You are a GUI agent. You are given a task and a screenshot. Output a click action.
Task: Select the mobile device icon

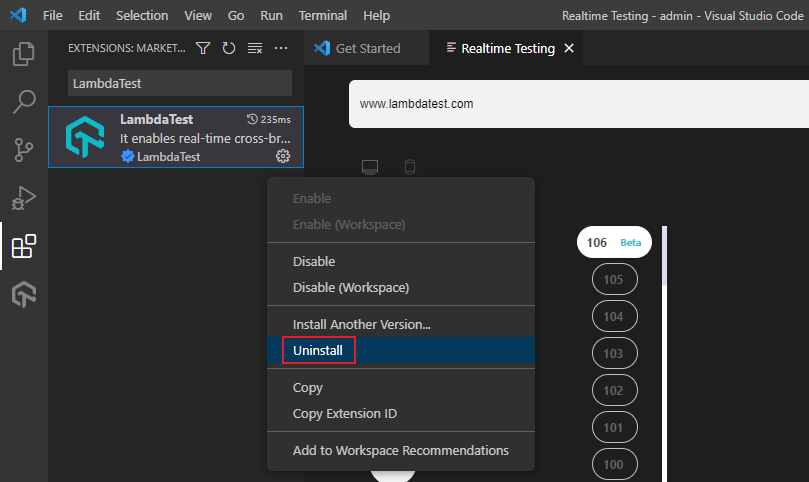tap(410, 167)
